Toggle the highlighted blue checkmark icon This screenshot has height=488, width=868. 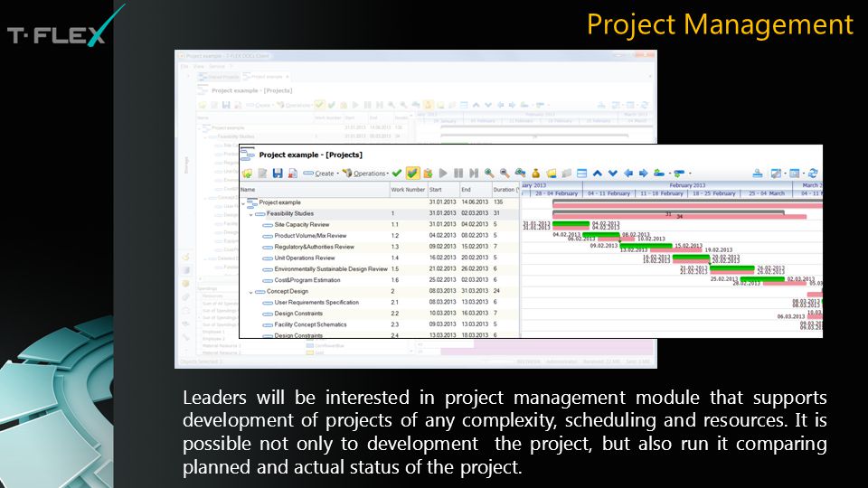tap(412, 174)
